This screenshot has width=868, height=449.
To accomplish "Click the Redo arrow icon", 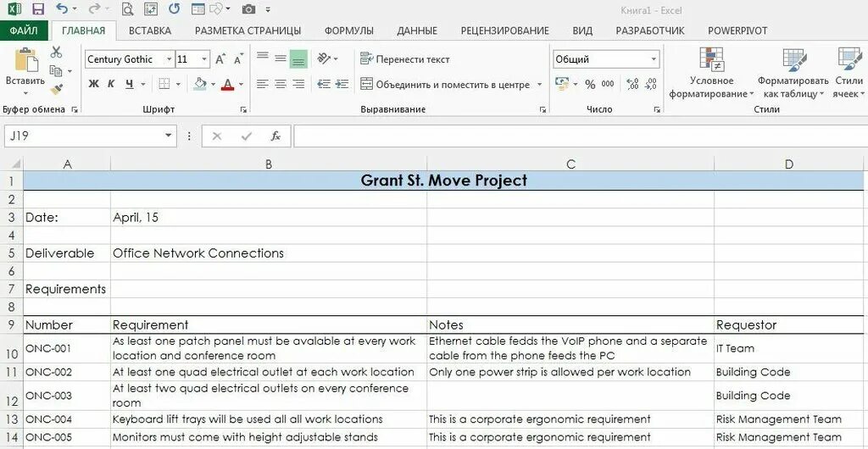I will tap(95, 8).
